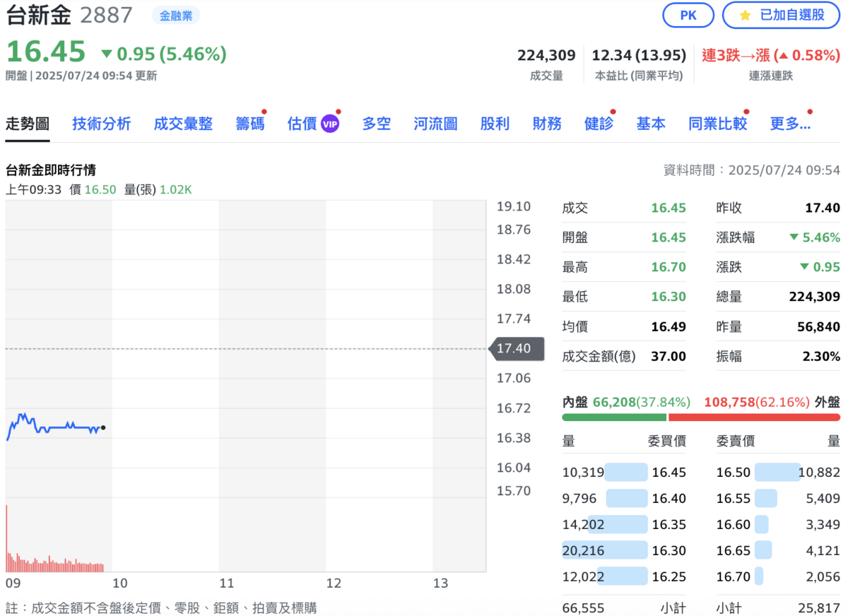
Task: Click the green inner-disk 內盤 bar
Action: point(614,417)
